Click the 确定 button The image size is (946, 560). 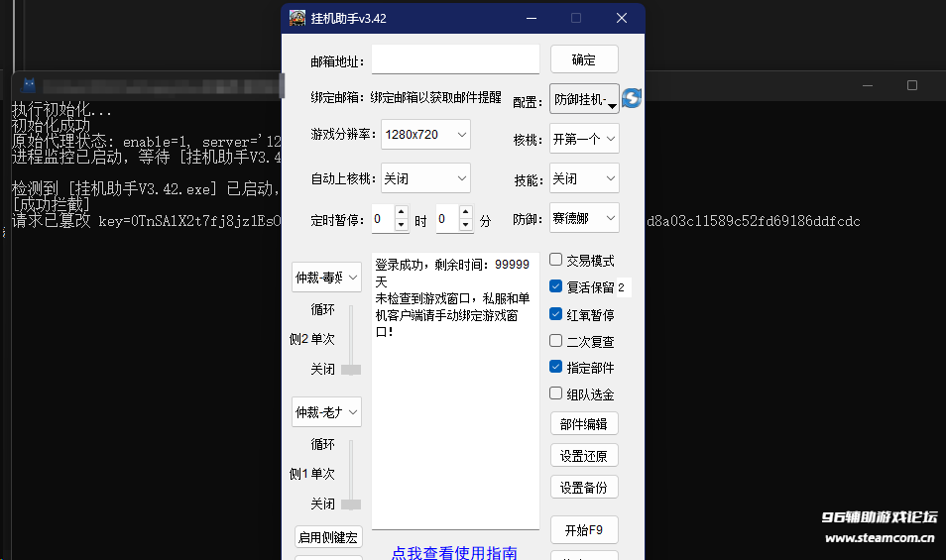(x=584, y=59)
